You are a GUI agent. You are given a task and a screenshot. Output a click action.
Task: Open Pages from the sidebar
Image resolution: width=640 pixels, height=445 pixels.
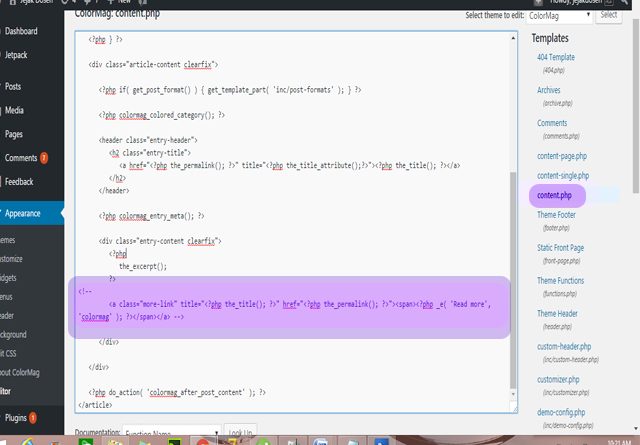(x=14, y=134)
